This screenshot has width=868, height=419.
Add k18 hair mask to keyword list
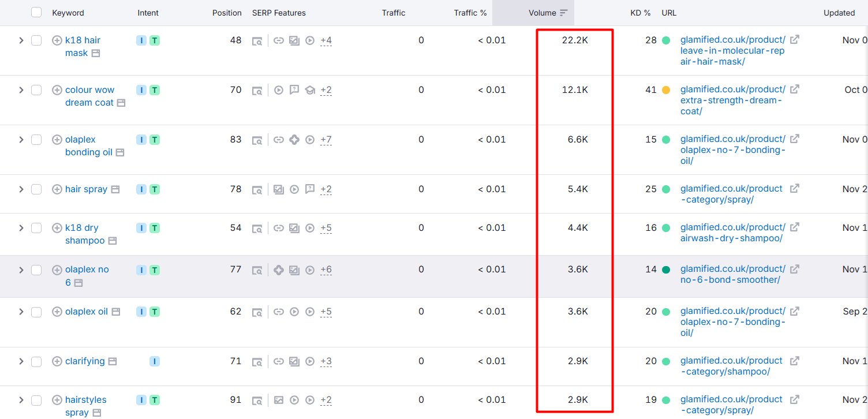click(x=57, y=40)
